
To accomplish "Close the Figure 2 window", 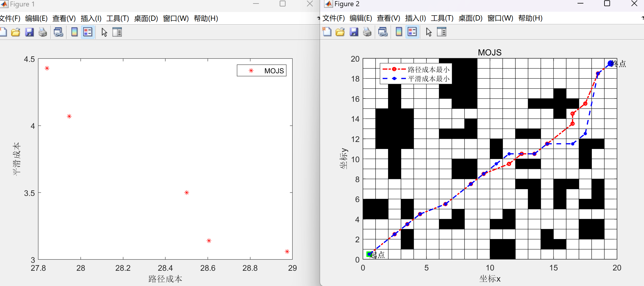I will click(x=634, y=4).
